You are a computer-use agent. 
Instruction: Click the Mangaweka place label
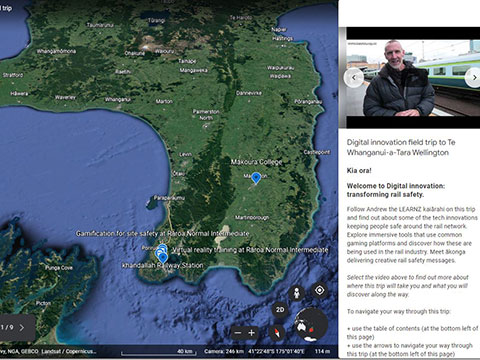click(193, 70)
